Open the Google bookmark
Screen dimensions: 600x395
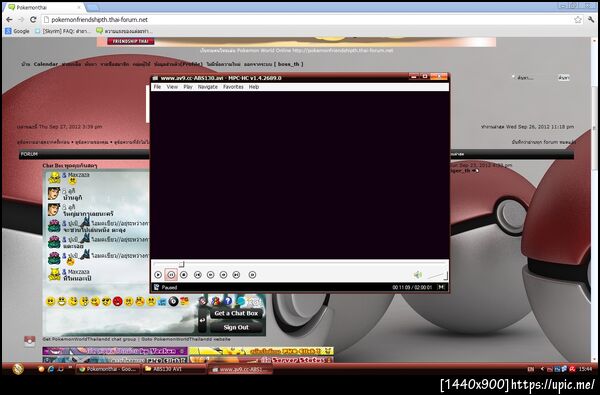18,31
